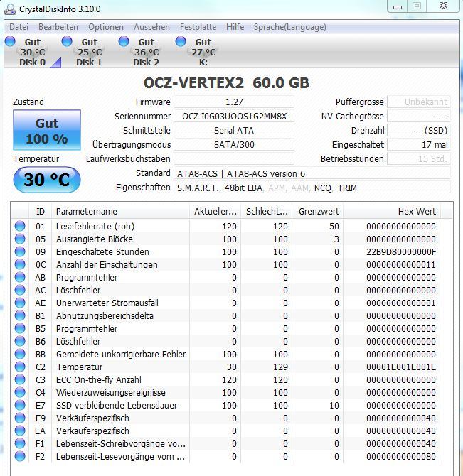Click orb for Gemeldete unkorrigierbare Fehler
The width and height of the screenshot is (463, 476).
pos(20,354)
